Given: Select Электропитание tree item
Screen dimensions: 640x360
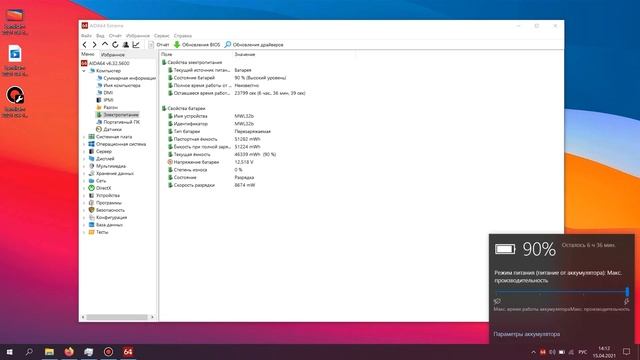Looking at the screenshot, I should coord(118,115).
